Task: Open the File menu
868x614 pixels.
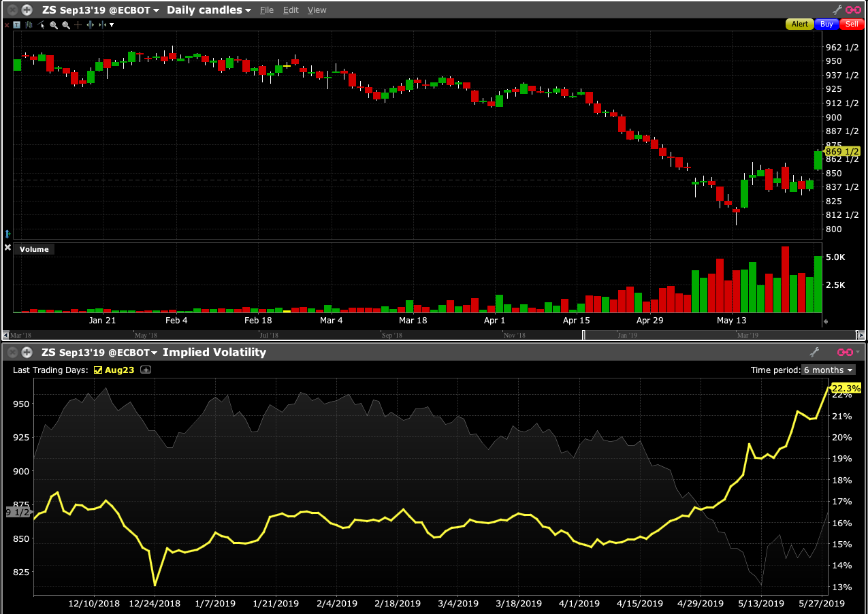Action: click(x=267, y=10)
